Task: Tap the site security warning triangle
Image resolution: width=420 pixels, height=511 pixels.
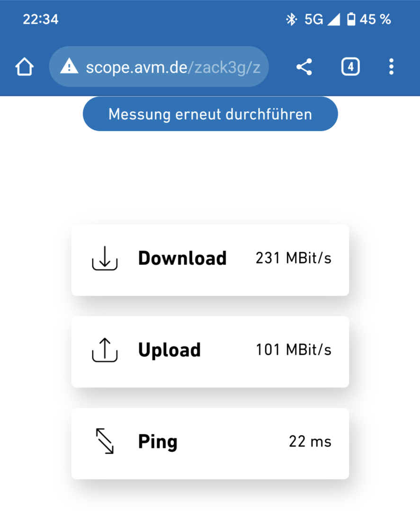Action: pyautogui.click(x=69, y=67)
